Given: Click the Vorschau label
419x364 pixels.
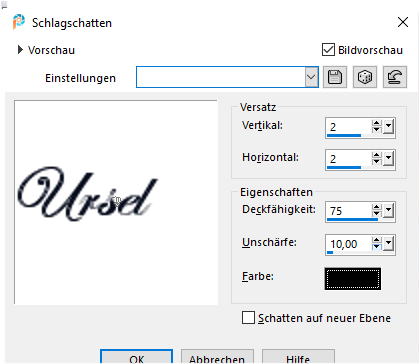Looking at the screenshot, I should click(51, 50).
